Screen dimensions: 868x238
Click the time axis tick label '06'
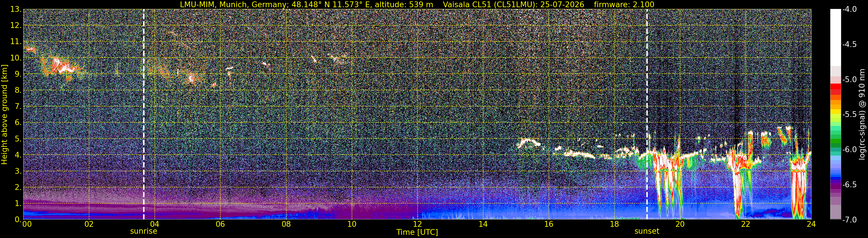point(220,224)
